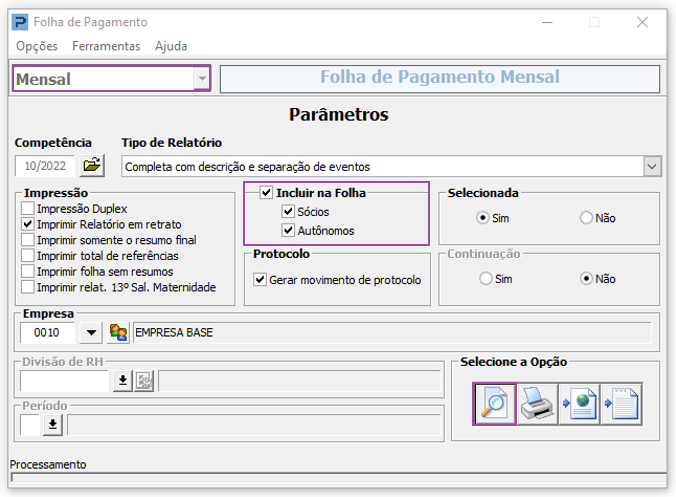Viewport: 676px width, 497px height.
Task: Minimize the Folha de Pagamento window
Action: (547, 22)
